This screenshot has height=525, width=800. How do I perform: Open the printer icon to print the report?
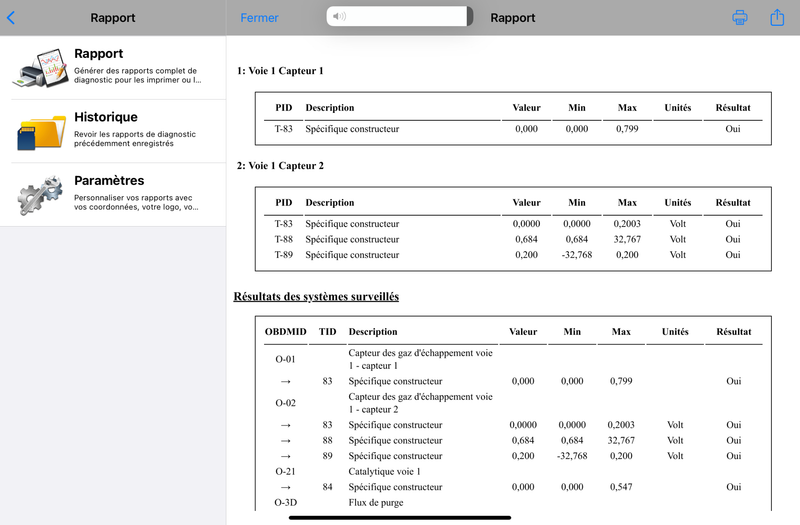coord(740,17)
